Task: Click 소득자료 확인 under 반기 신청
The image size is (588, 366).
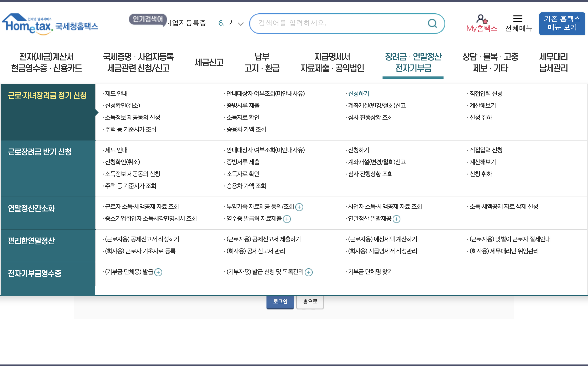Action: click(x=243, y=174)
